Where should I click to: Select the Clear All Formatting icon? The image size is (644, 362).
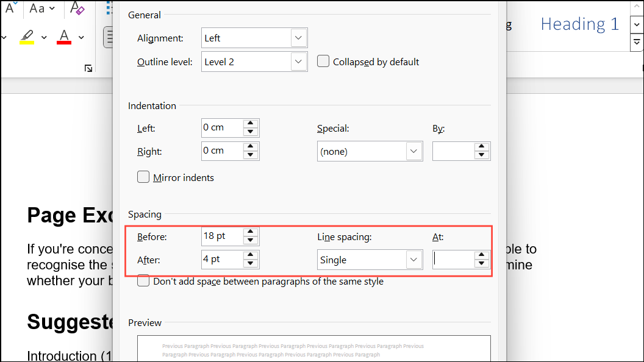(x=76, y=9)
